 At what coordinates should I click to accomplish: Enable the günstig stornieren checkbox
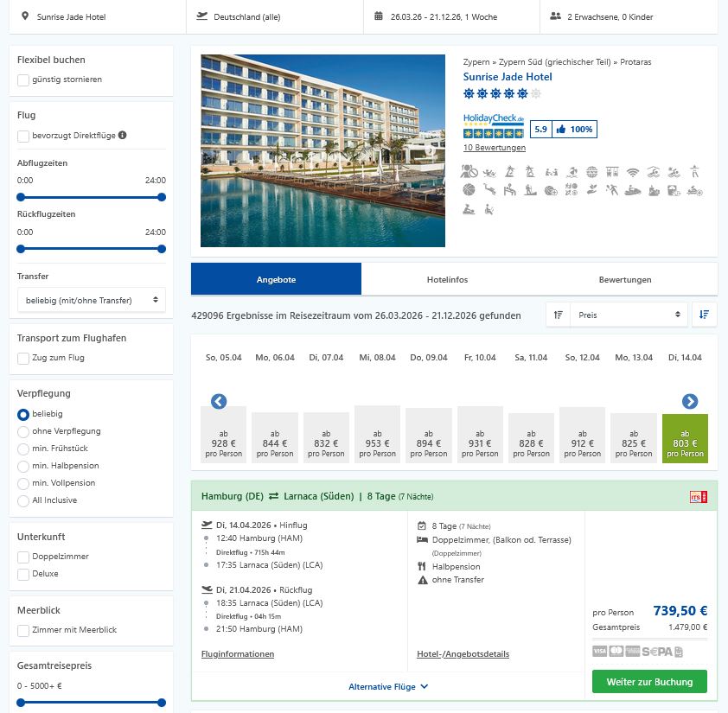(22, 80)
